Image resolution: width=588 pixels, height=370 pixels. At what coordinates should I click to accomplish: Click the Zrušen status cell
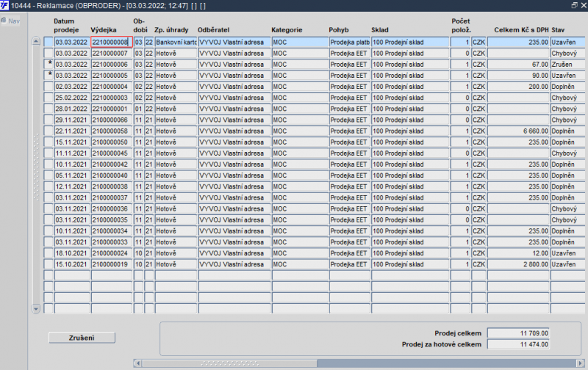tap(567, 65)
